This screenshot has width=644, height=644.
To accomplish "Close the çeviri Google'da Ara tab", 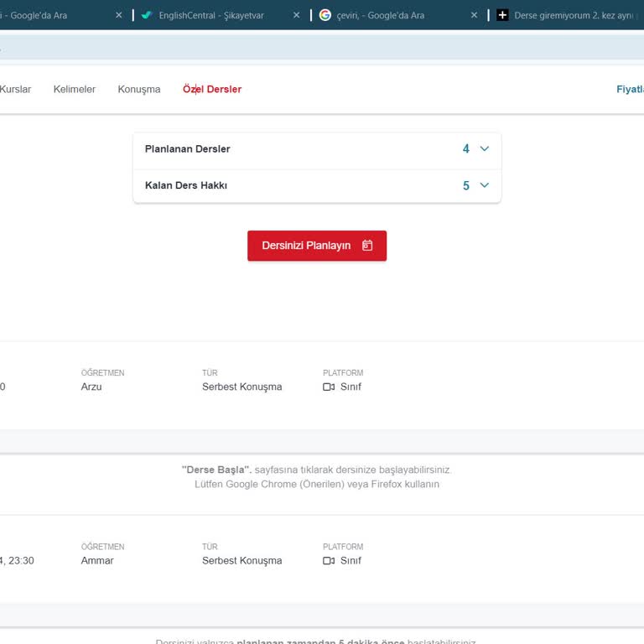I will [474, 15].
